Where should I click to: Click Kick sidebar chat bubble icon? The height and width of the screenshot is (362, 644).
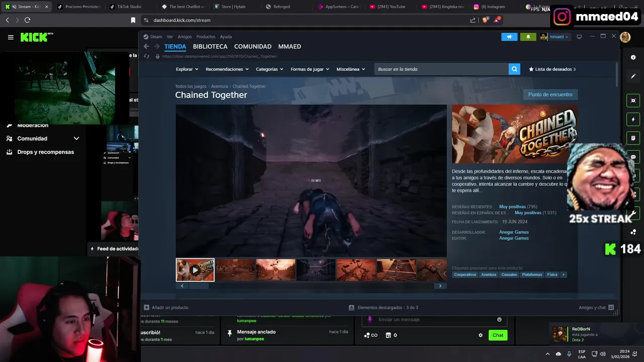click(633, 157)
